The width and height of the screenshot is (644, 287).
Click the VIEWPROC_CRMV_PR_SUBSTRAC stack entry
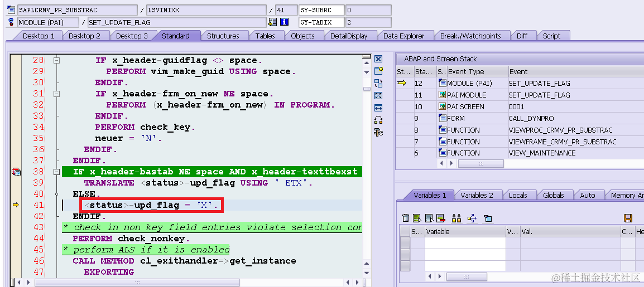pyautogui.click(x=560, y=130)
